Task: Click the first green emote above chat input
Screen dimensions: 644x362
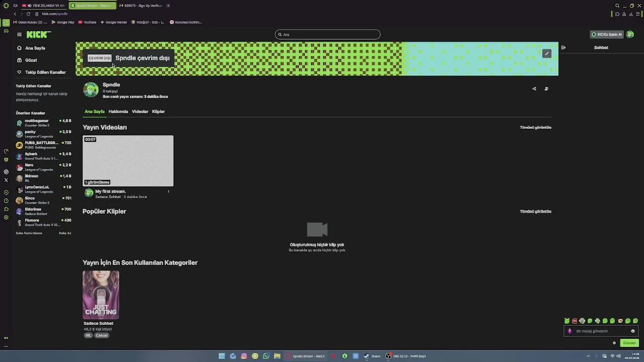Action: (x=567, y=321)
